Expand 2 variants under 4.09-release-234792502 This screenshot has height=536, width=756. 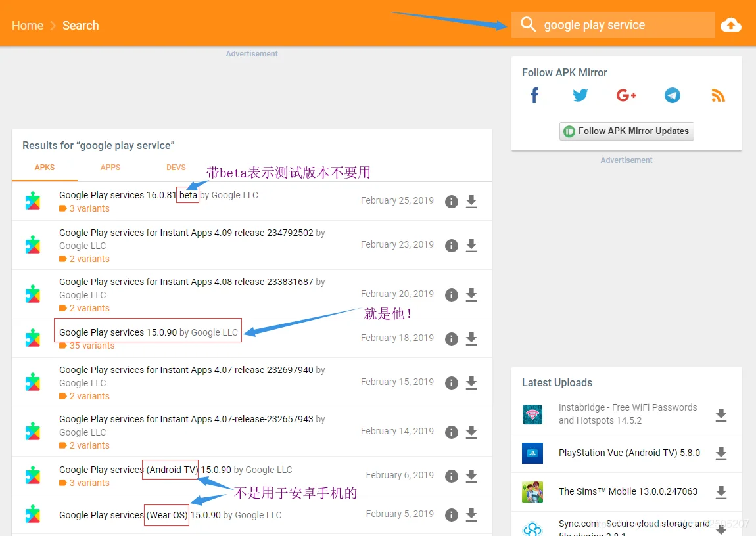[x=84, y=259]
